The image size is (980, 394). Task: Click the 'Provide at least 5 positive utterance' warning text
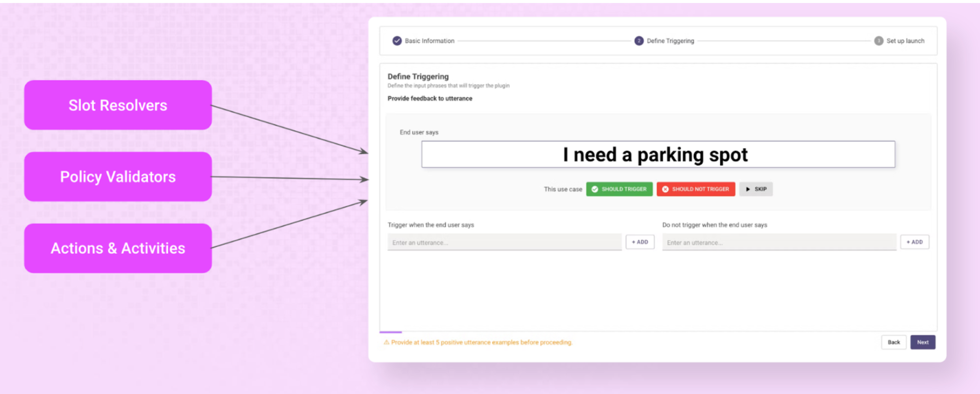tap(482, 342)
